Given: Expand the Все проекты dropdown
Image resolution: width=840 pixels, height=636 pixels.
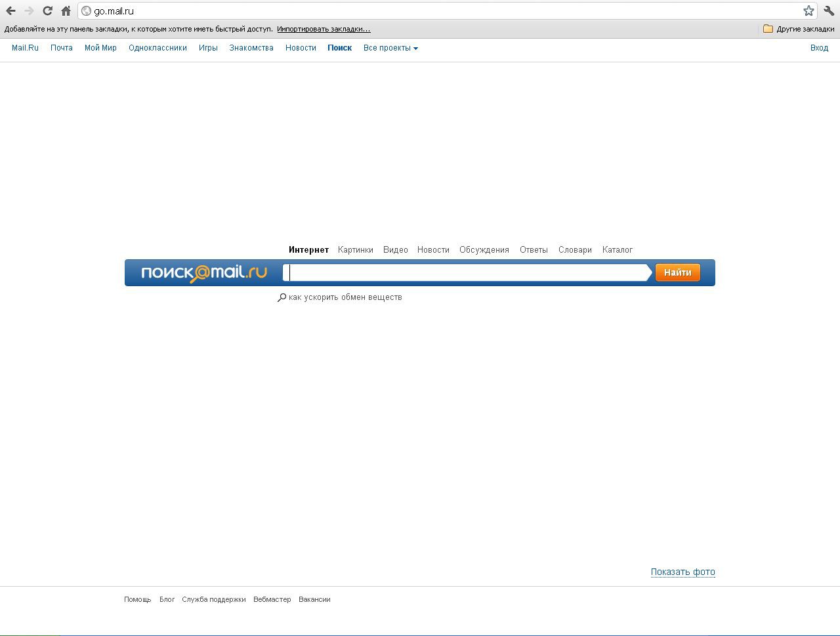Looking at the screenshot, I should pos(390,48).
